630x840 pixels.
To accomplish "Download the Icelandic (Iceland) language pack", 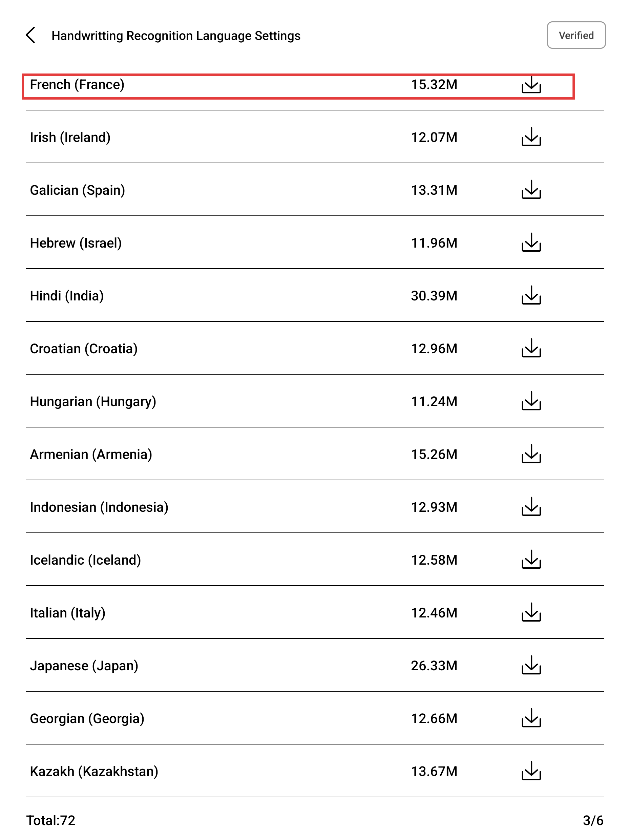I will tap(531, 560).
